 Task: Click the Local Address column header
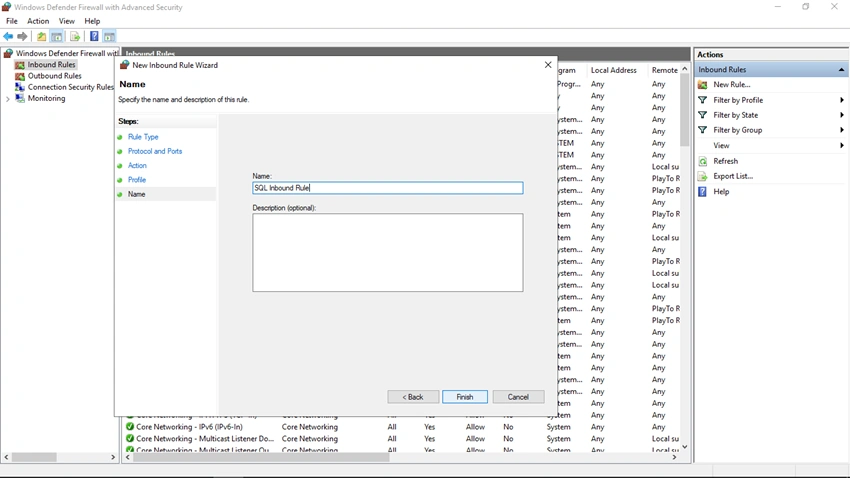click(x=614, y=70)
